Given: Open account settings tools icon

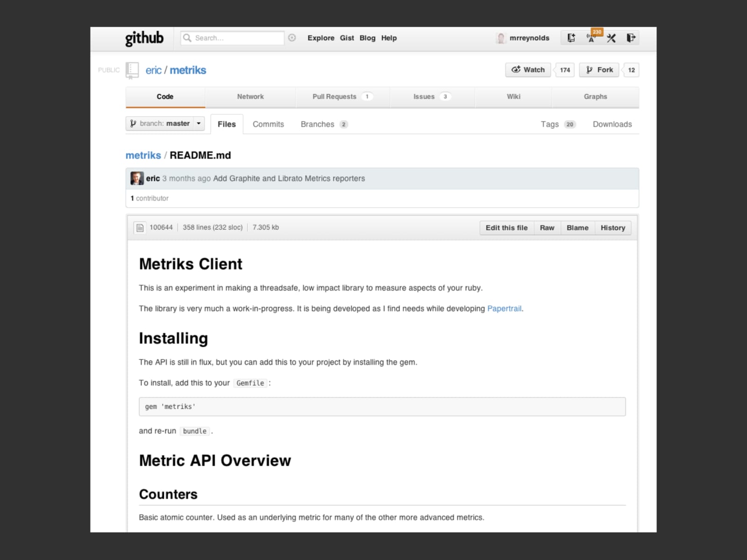Looking at the screenshot, I should (611, 38).
